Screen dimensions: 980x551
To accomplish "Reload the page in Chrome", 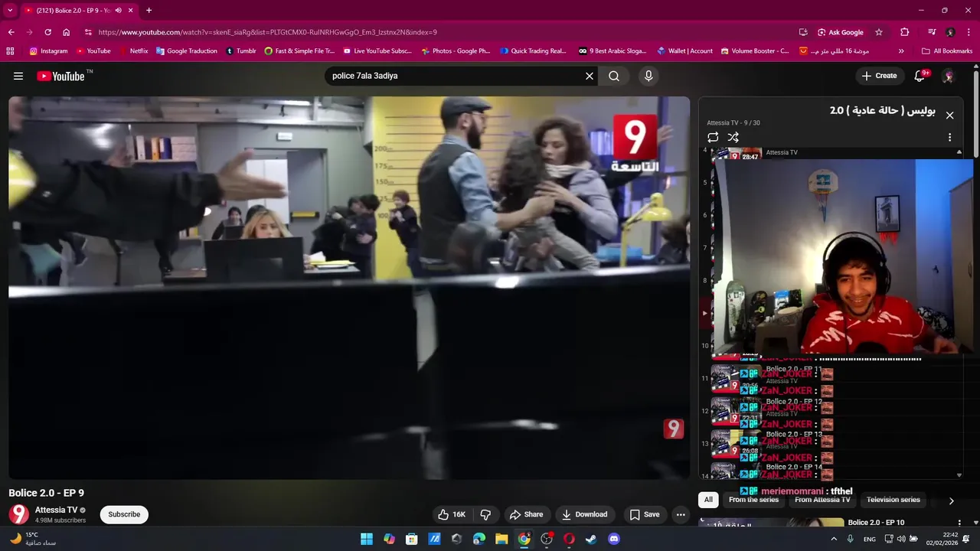I will (47, 32).
